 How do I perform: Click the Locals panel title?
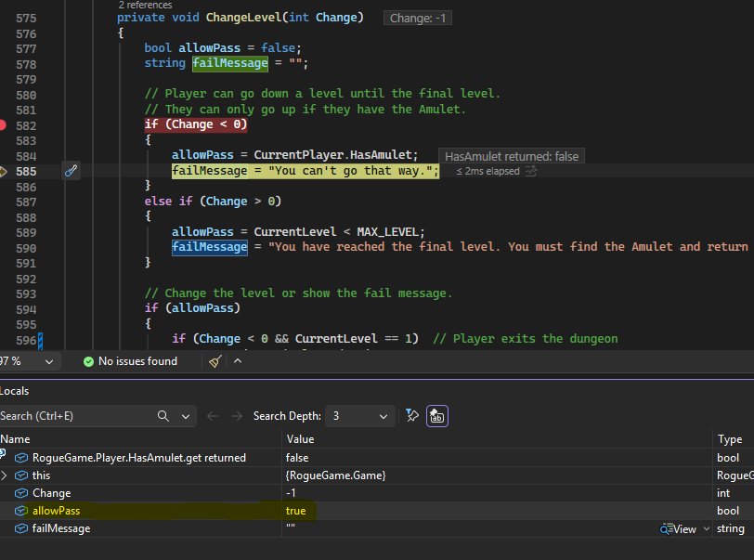click(15, 391)
